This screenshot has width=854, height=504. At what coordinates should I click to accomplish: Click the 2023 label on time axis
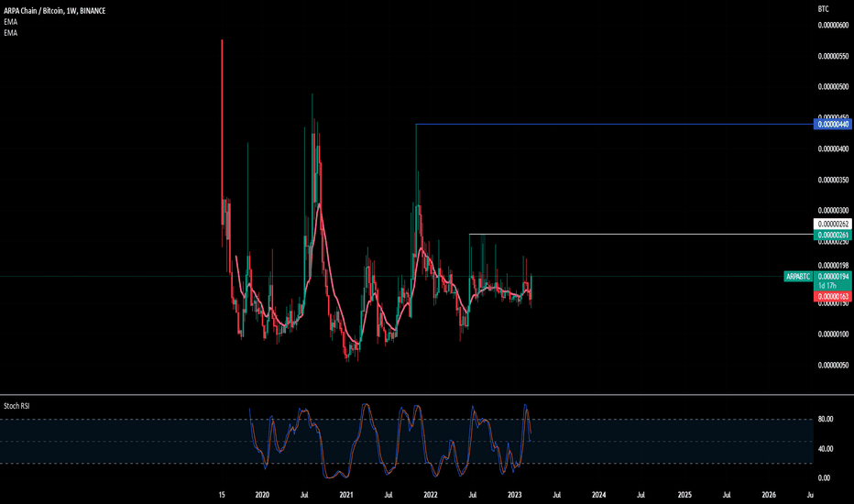515,495
